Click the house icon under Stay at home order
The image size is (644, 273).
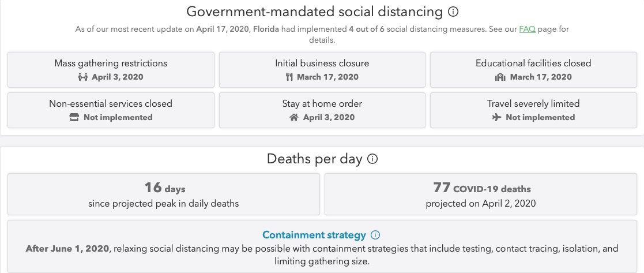(x=293, y=117)
